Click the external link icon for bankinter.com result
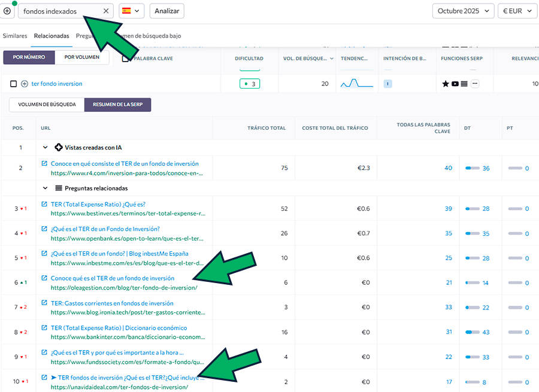 44,328
